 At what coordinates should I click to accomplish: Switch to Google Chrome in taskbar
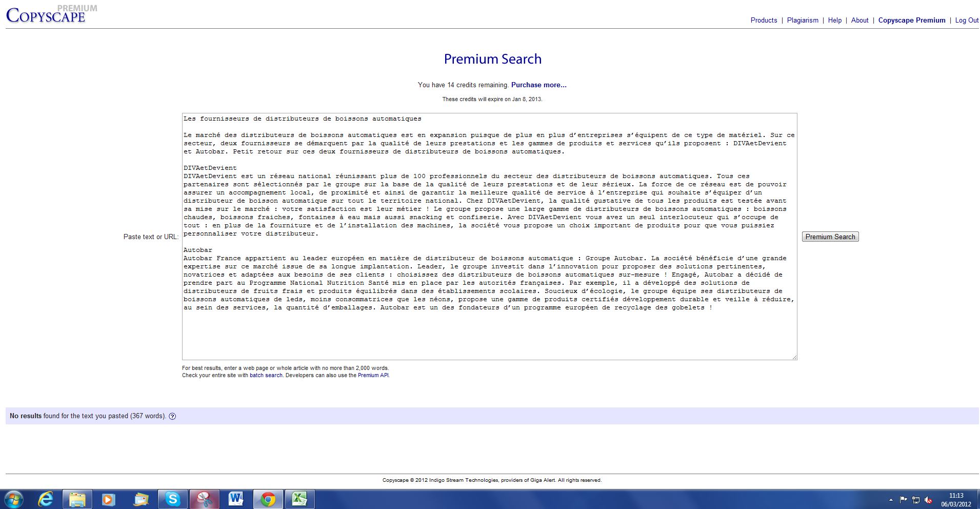click(268, 499)
